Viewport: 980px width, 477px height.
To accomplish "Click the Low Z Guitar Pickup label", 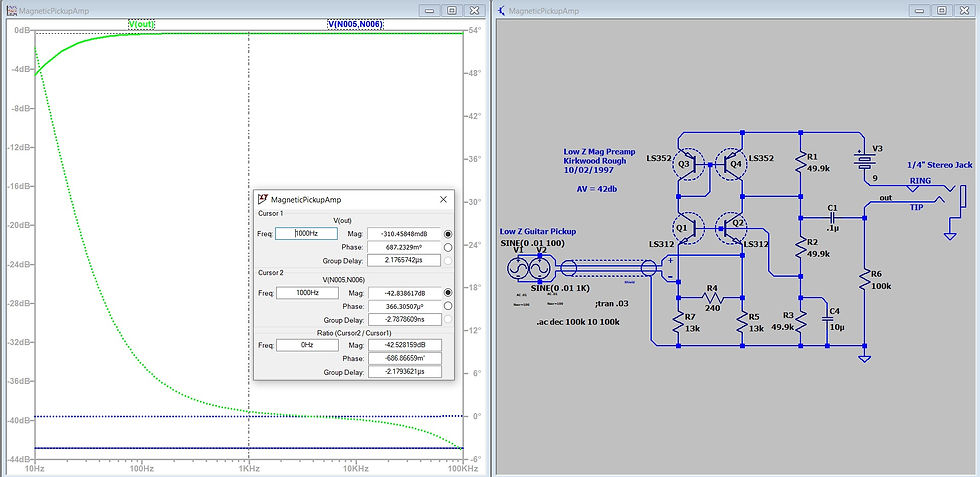I will (x=538, y=231).
